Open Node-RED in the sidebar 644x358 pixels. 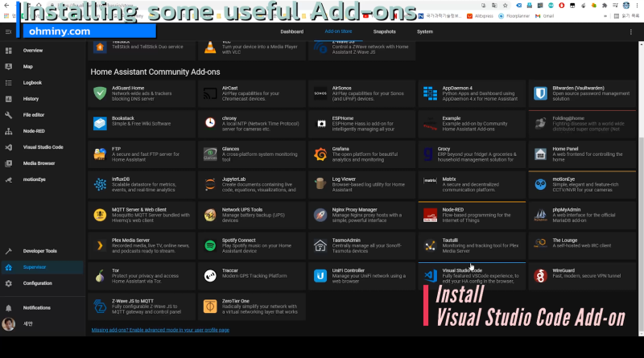pos(42,131)
